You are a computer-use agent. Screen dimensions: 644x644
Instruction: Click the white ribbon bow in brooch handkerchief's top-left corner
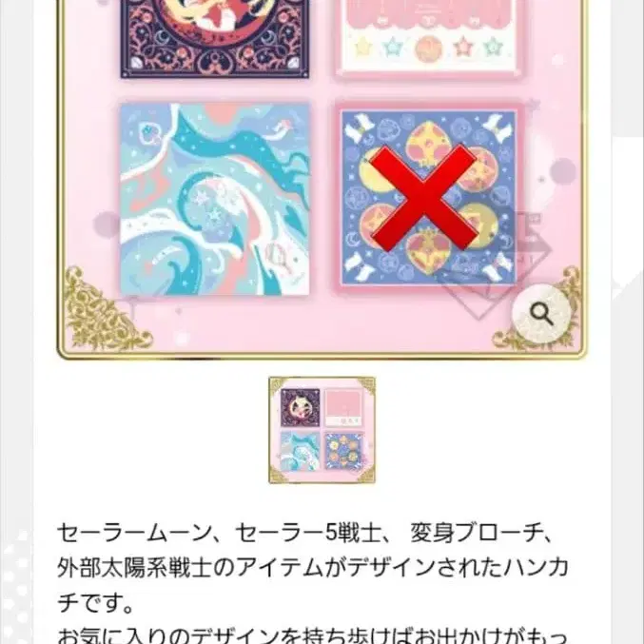(360, 128)
